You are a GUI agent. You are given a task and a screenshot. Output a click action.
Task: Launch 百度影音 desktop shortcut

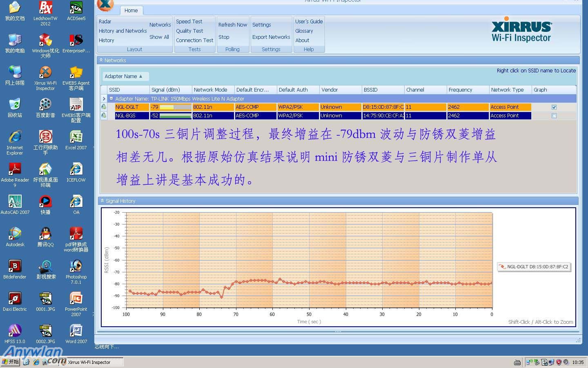tap(45, 108)
